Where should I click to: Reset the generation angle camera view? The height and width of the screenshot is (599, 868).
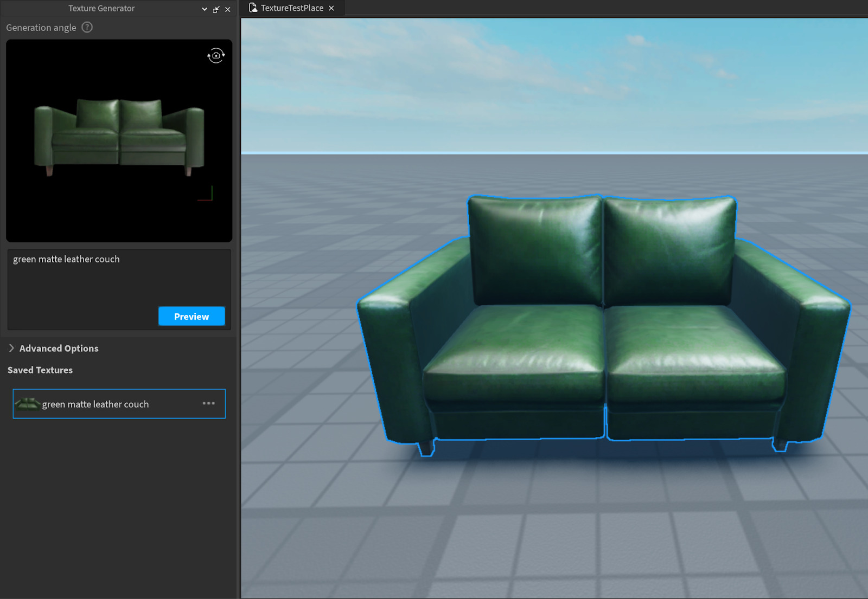pos(216,55)
